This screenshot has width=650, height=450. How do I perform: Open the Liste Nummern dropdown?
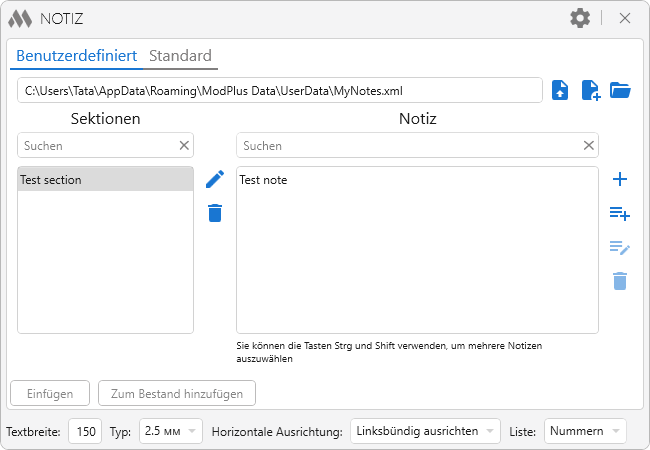tap(585, 431)
